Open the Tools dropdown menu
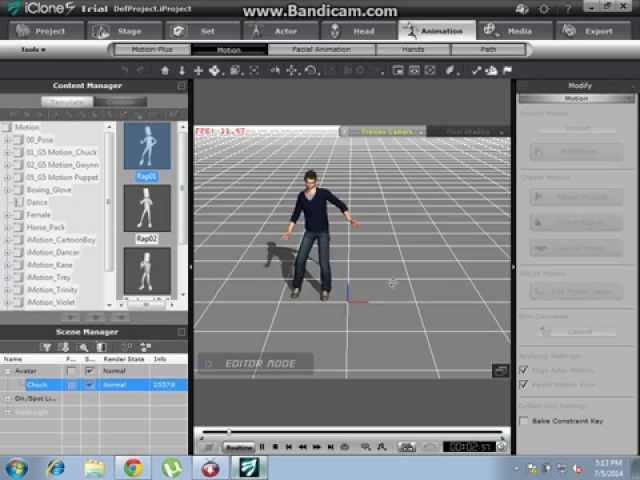 click(33, 50)
